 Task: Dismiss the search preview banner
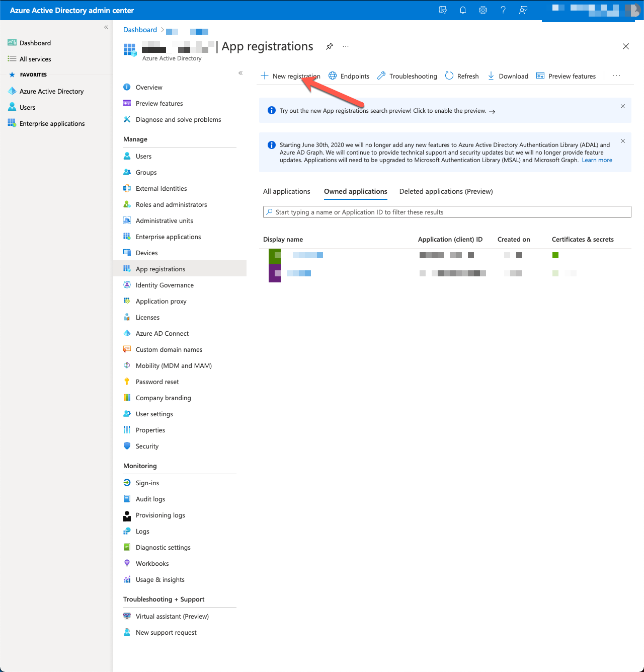[x=623, y=106]
